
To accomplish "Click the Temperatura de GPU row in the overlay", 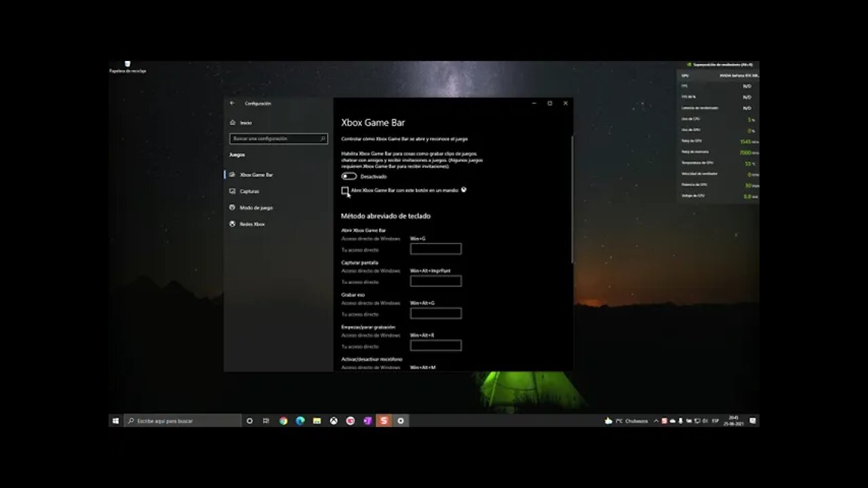I will (x=718, y=163).
